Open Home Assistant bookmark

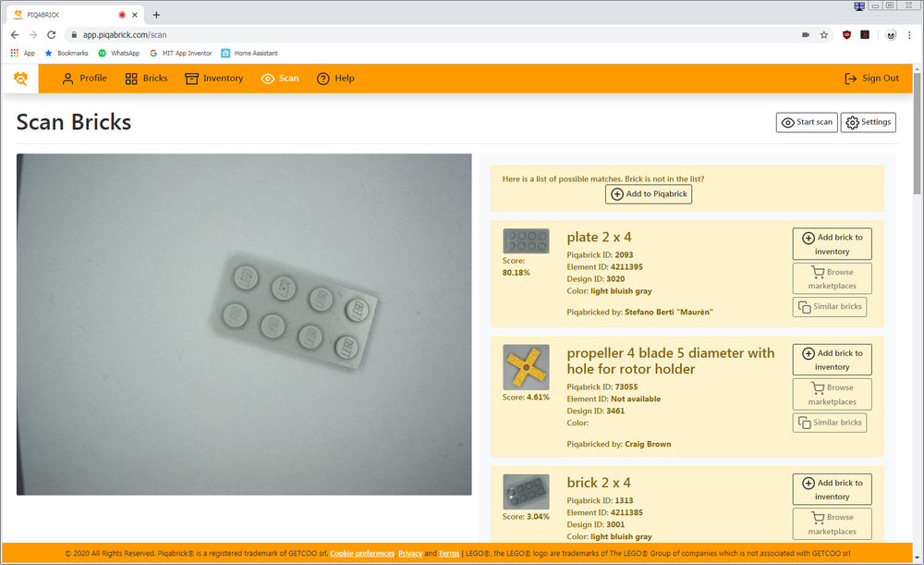point(249,53)
